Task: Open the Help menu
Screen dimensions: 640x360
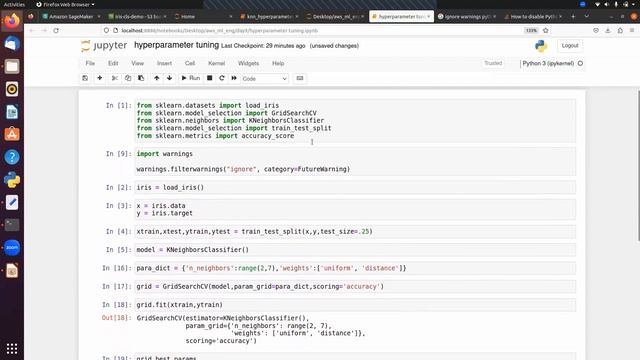Action: [x=278, y=63]
